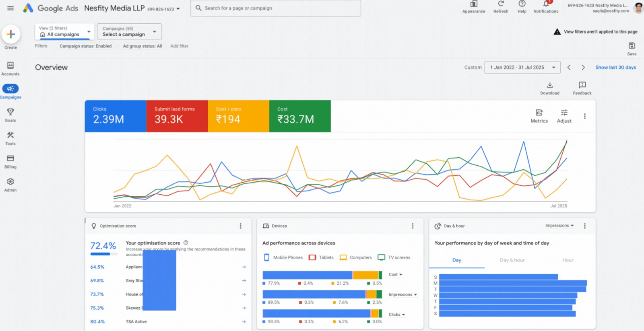Switch to the Hour tab

coord(568,260)
